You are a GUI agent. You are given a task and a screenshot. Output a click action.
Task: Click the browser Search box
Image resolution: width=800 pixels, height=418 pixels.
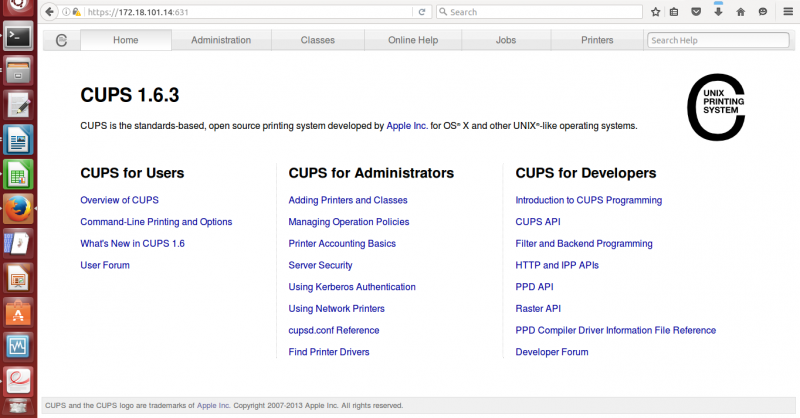click(539, 12)
